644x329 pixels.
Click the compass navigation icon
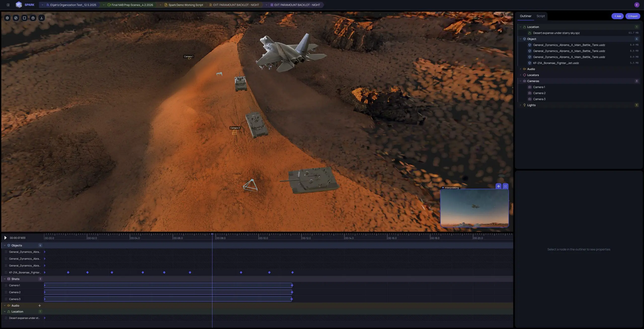click(16, 18)
